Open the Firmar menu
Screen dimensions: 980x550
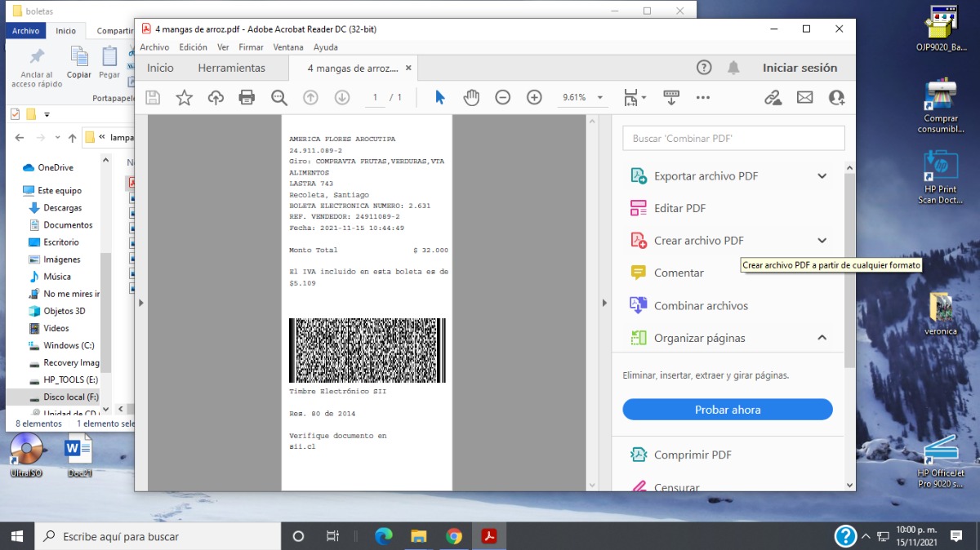point(252,47)
